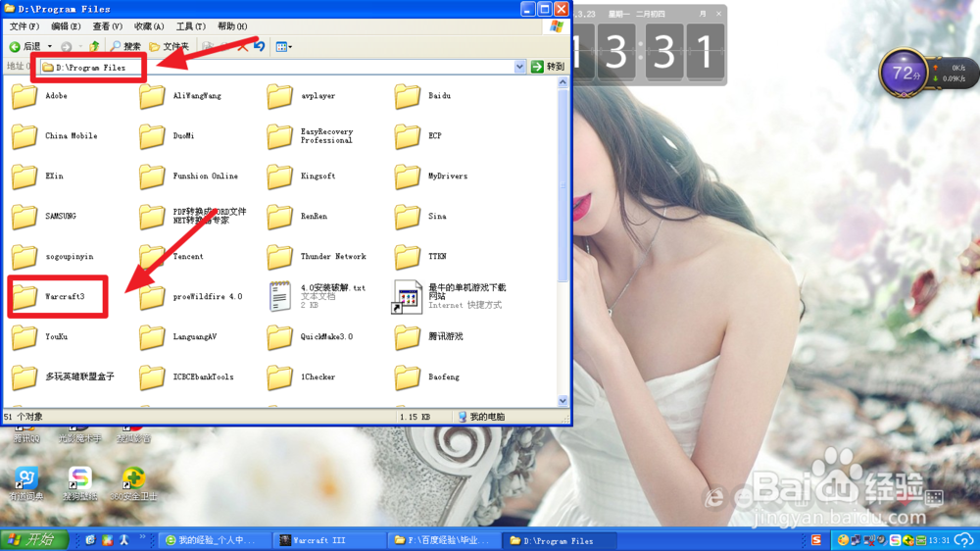Open the Search (搜索) pane

click(125, 46)
